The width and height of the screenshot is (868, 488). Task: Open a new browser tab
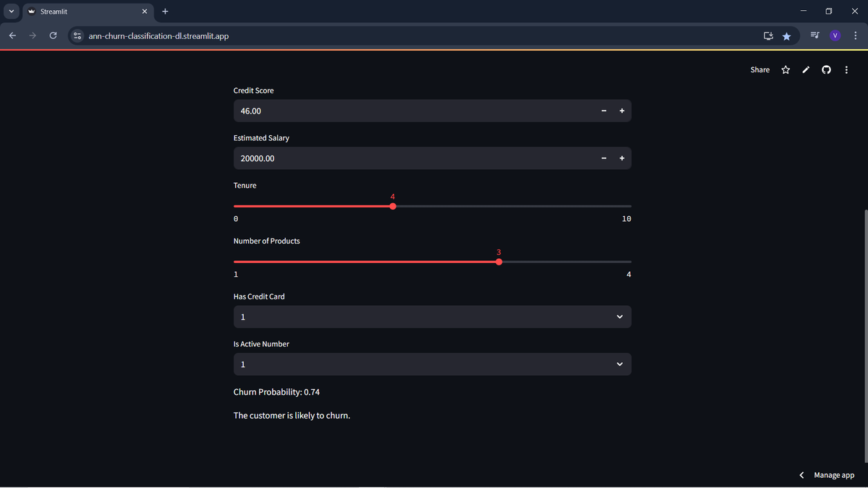click(165, 12)
